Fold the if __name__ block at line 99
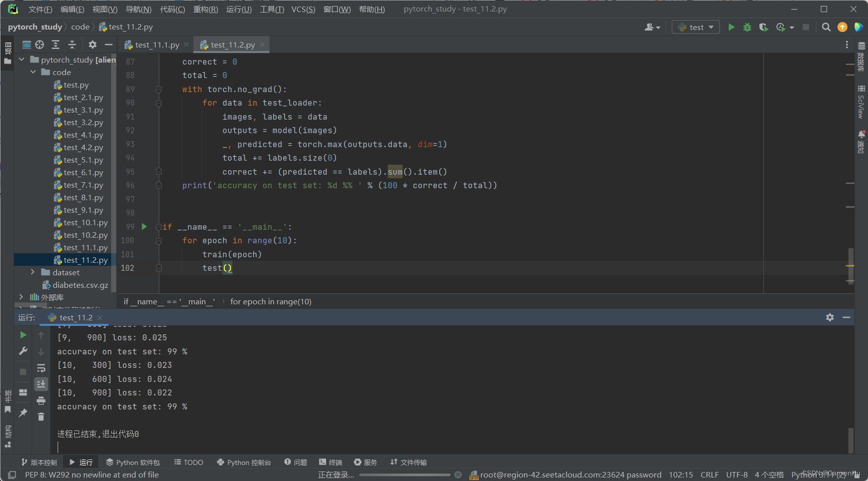 point(159,227)
